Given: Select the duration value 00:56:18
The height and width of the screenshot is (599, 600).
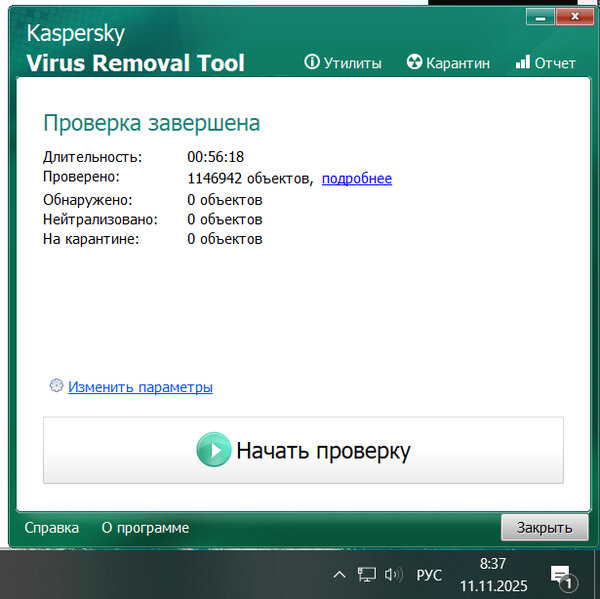Looking at the screenshot, I should point(215,157).
